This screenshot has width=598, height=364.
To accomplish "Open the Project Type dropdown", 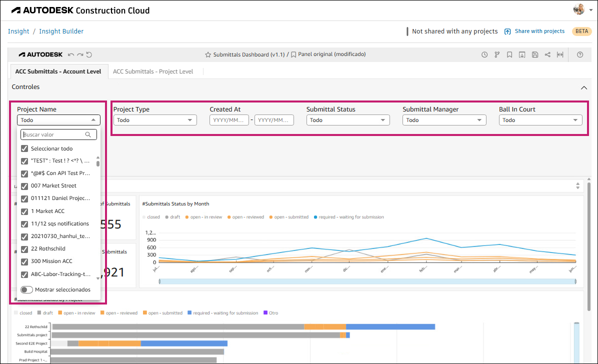I will [x=154, y=119].
